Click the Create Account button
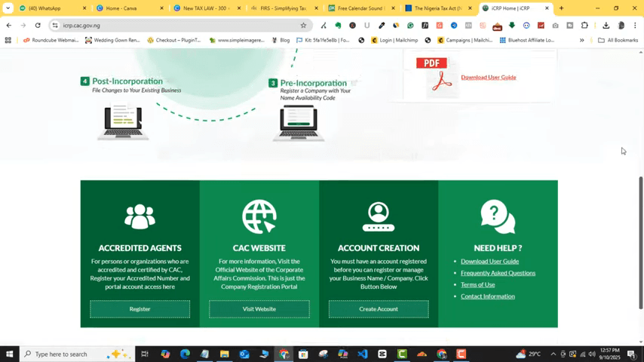Viewport: 644px width, 362px height. (379, 309)
